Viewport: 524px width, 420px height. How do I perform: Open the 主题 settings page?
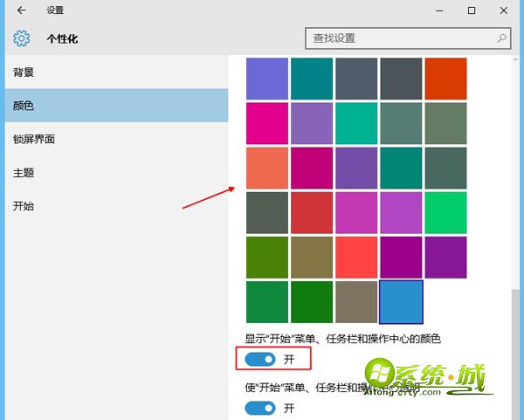(x=24, y=173)
